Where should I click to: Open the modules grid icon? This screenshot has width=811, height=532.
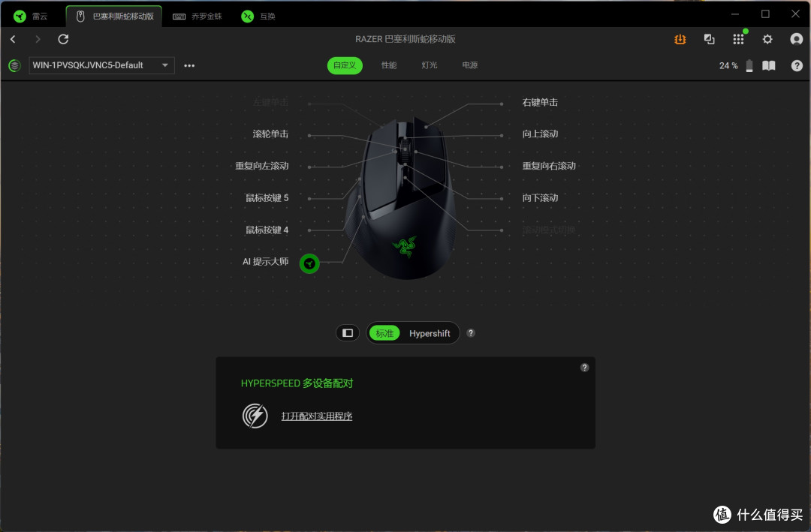[739, 39]
